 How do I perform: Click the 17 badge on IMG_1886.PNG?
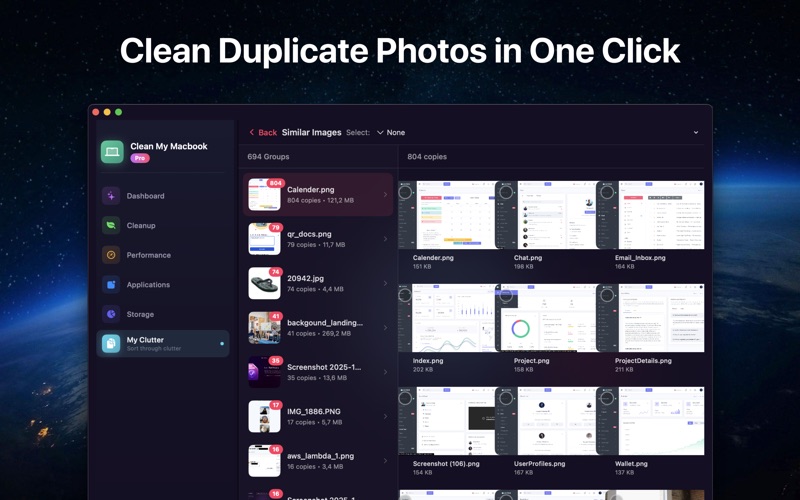[x=276, y=405]
